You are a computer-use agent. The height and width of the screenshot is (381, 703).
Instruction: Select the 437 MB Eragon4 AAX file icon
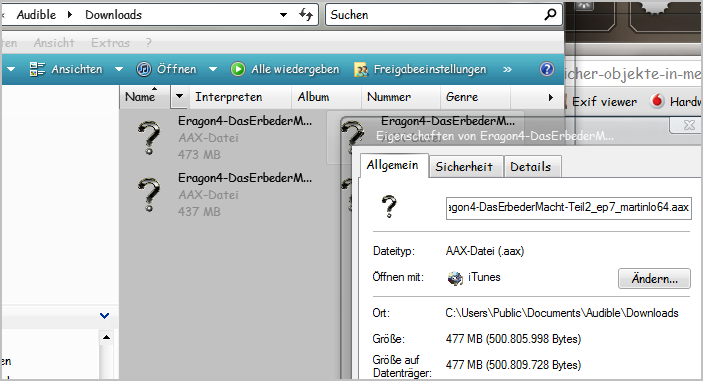(x=149, y=195)
